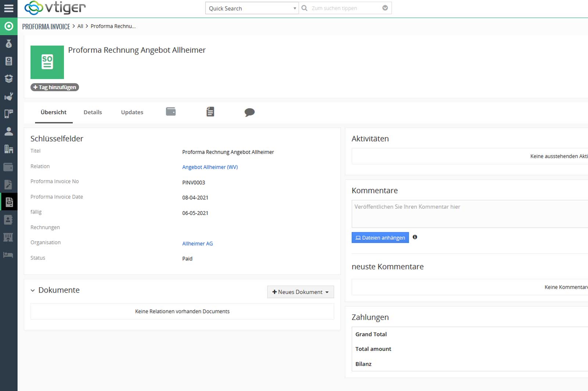The image size is (588, 391).
Task: Open the Updates tab
Action: click(x=132, y=112)
